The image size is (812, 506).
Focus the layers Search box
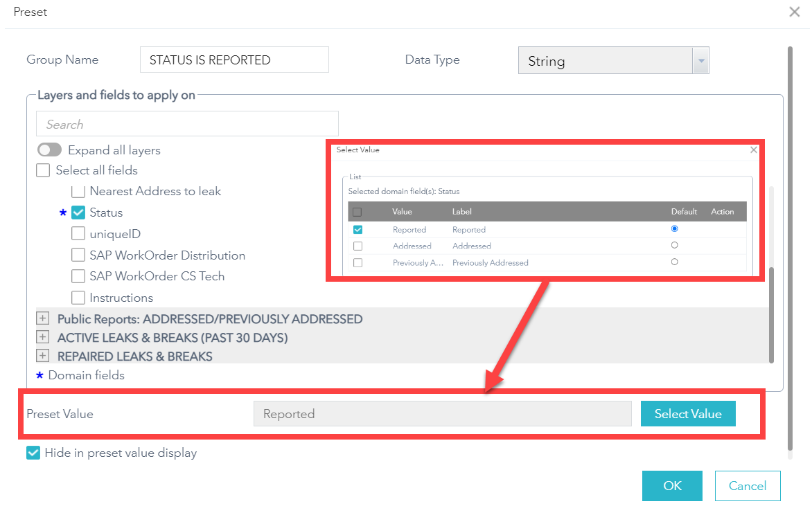[x=187, y=124]
